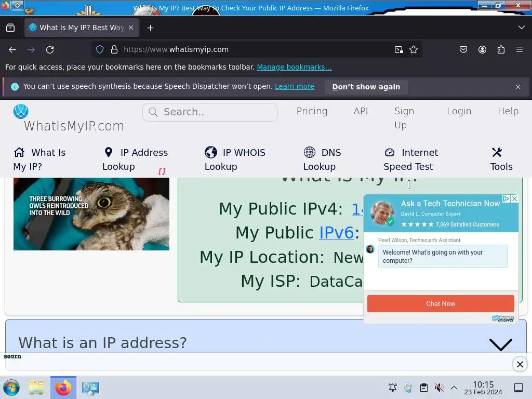532x399 pixels.
Task: Dismiss the speech dispatcher notification bar
Action: (x=518, y=87)
